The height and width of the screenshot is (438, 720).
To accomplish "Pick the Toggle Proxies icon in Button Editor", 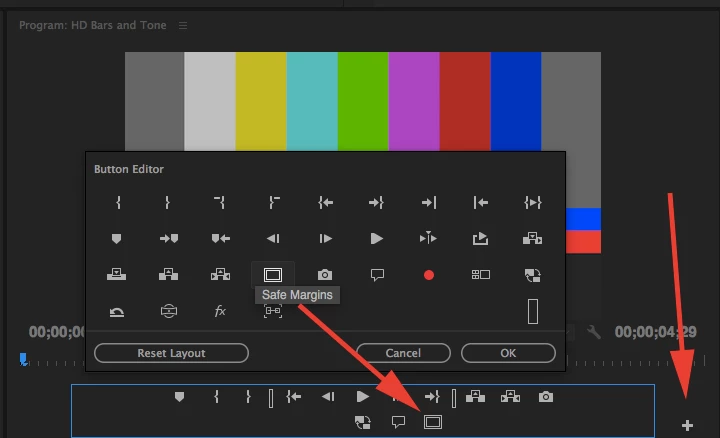I will pos(533,275).
